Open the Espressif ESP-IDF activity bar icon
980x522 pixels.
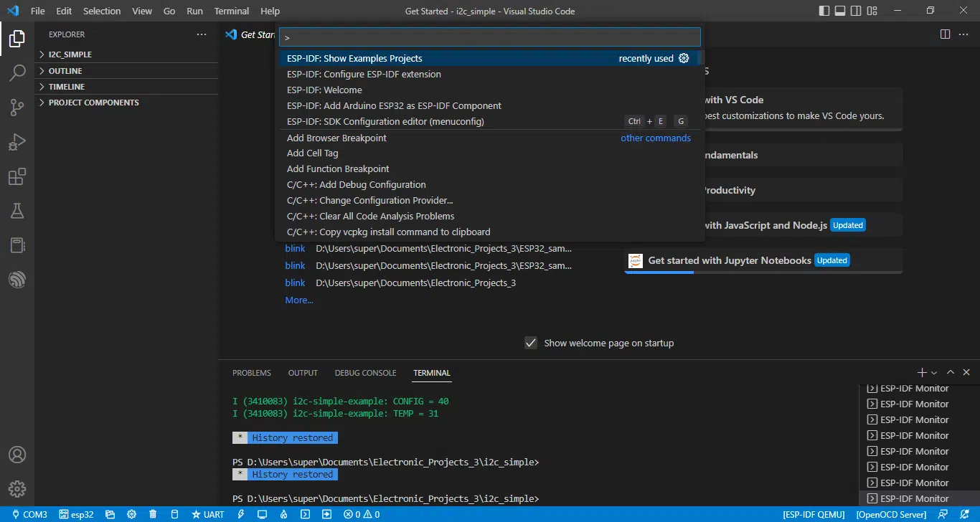click(17, 279)
